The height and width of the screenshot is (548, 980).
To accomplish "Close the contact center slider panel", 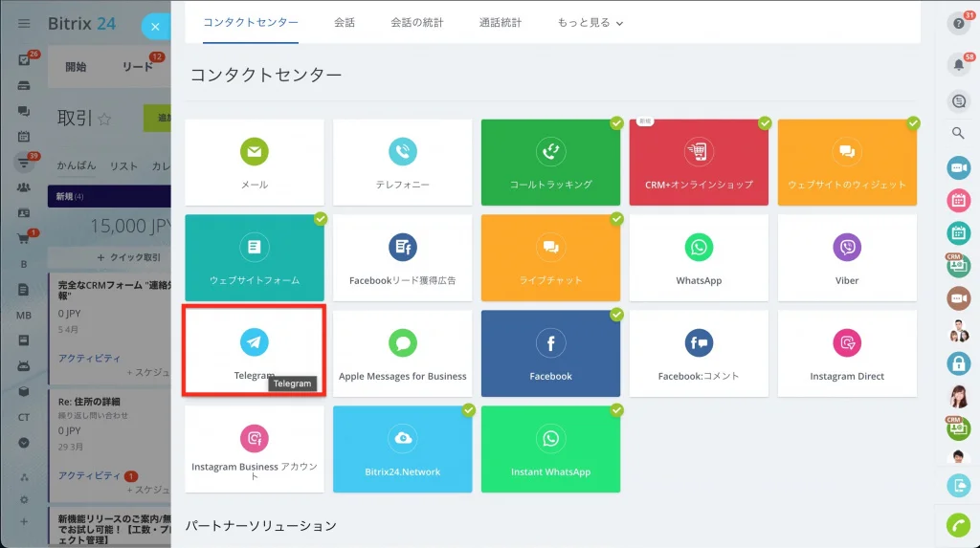I will coord(155,26).
